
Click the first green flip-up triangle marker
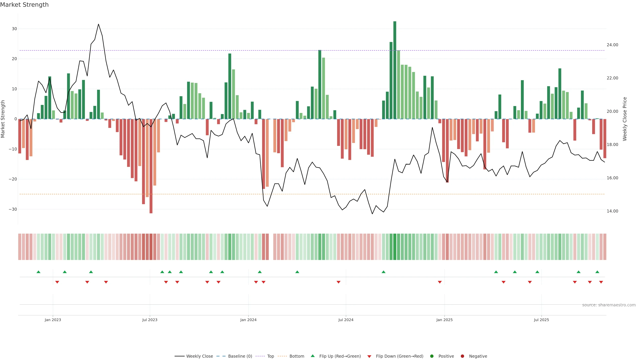coord(38,272)
